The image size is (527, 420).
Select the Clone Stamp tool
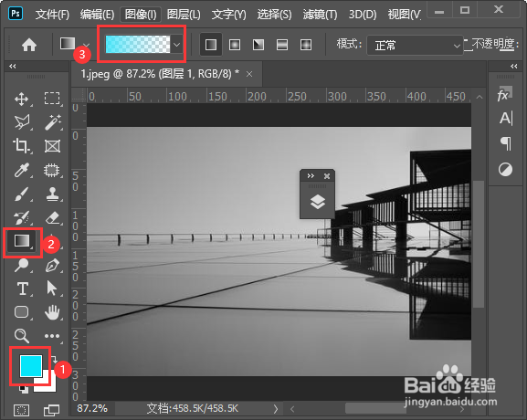pyautogui.click(x=53, y=194)
